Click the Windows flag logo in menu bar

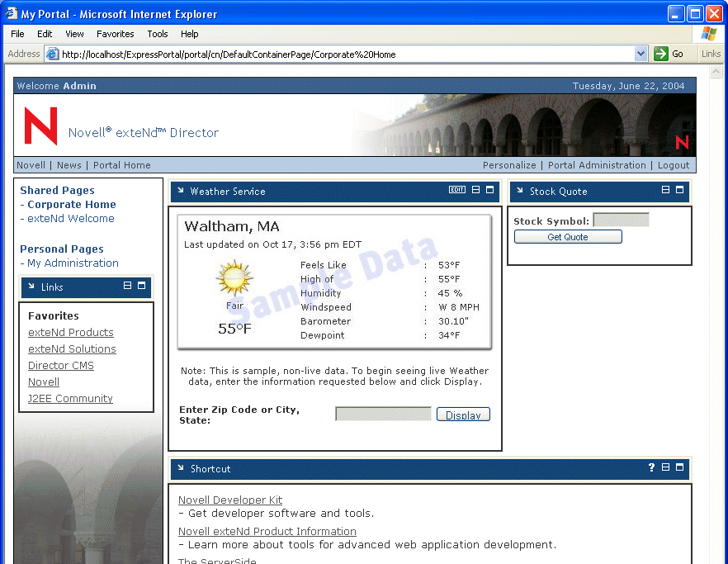click(x=709, y=34)
